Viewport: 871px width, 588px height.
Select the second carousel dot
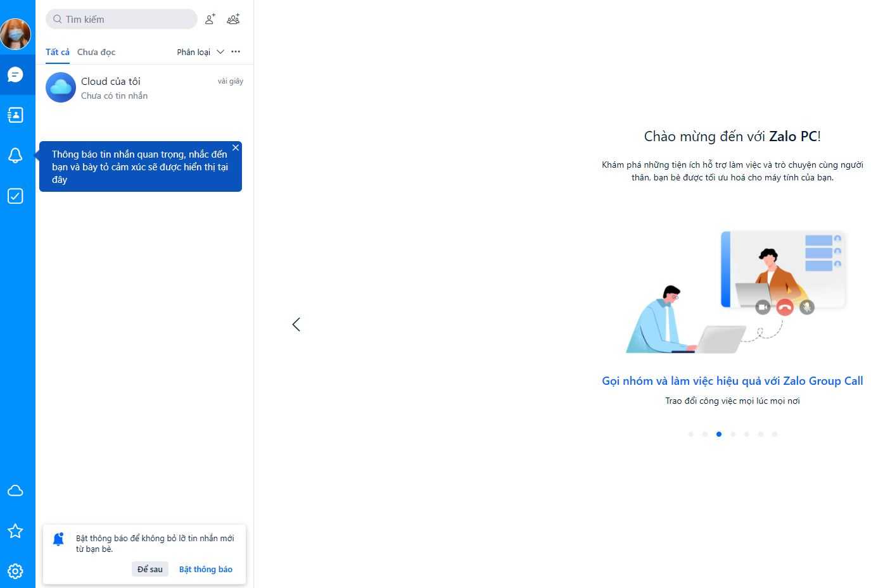tap(704, 434)
